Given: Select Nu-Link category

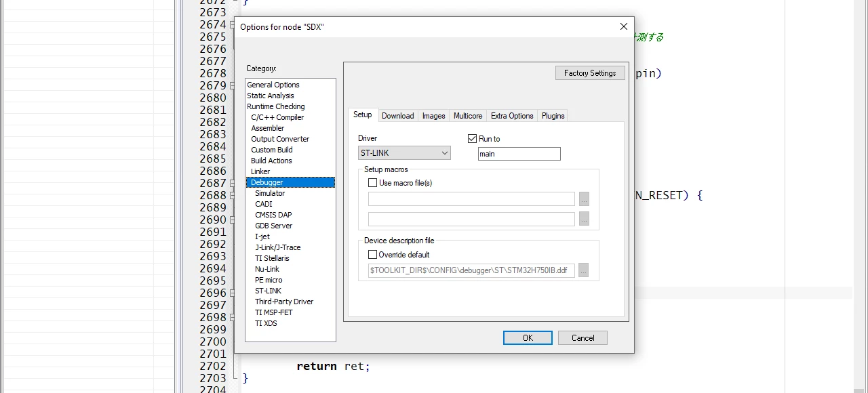Looking at the screenshot, I should (x=267, y=269).
